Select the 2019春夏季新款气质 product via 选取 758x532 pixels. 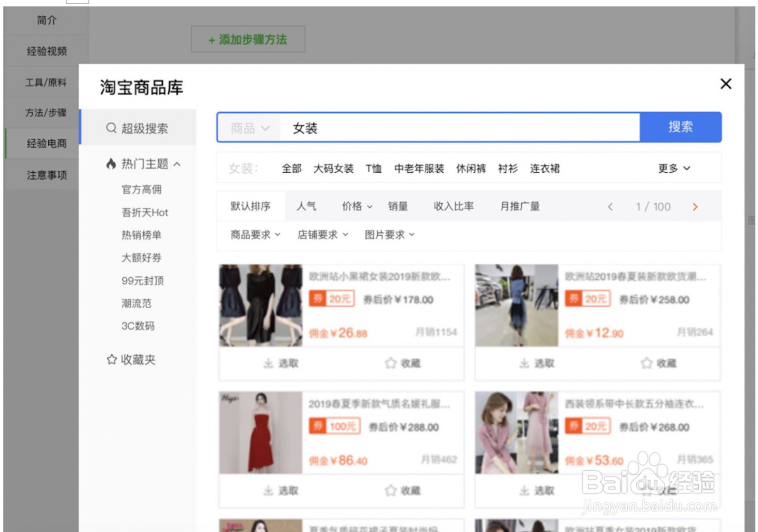(281, 491)
